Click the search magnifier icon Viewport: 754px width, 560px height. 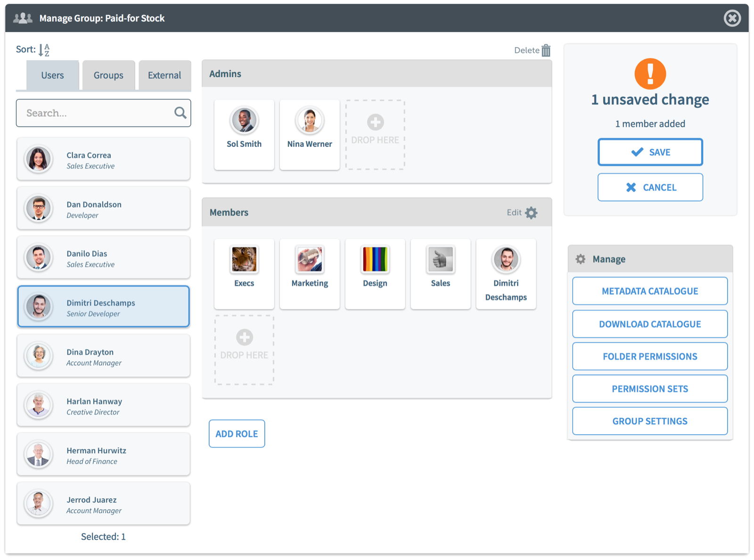tap(180, 113)
